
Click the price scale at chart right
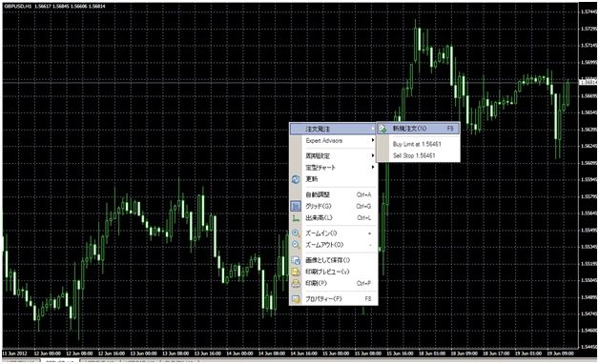589,179
